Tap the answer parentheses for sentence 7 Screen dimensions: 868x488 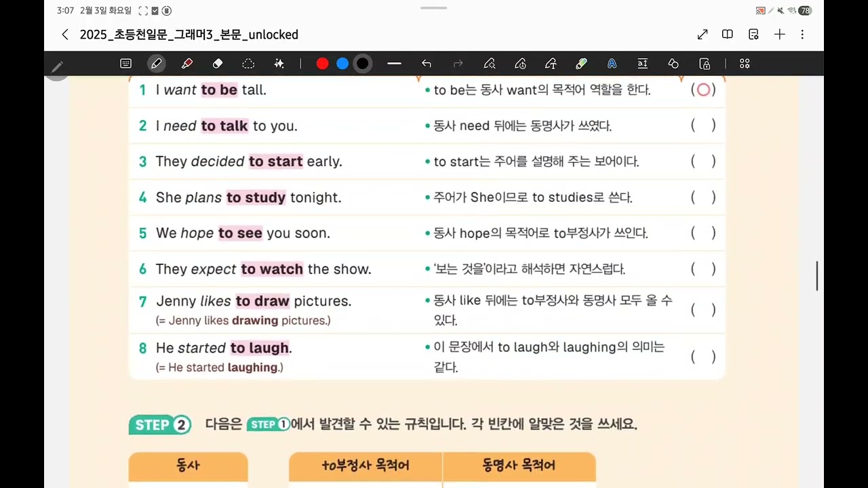pos(703,310)
